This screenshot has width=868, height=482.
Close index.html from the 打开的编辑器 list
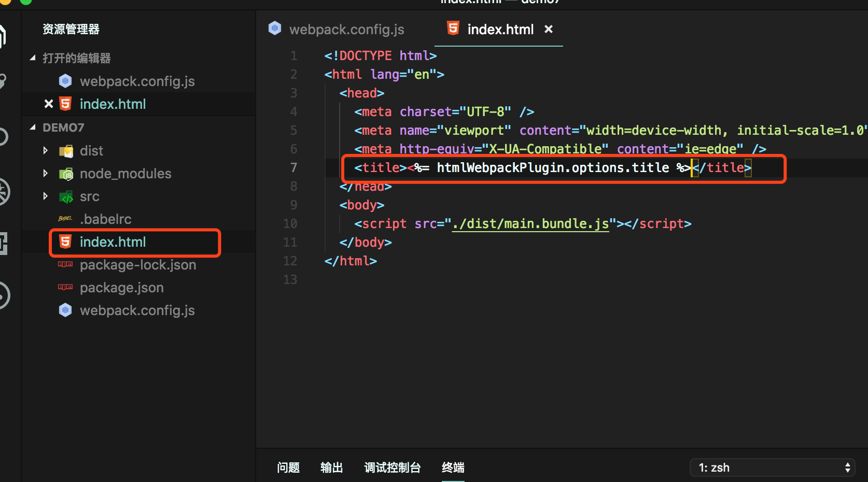49,104
